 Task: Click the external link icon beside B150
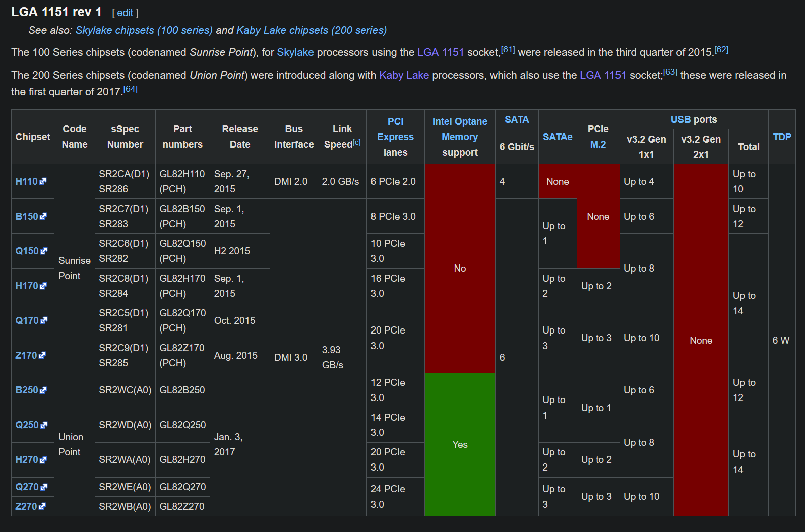43,216
